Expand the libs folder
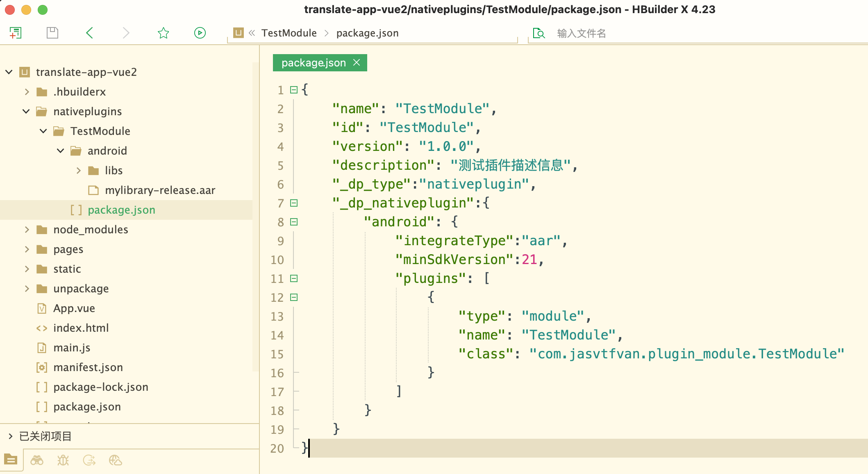 78,171
